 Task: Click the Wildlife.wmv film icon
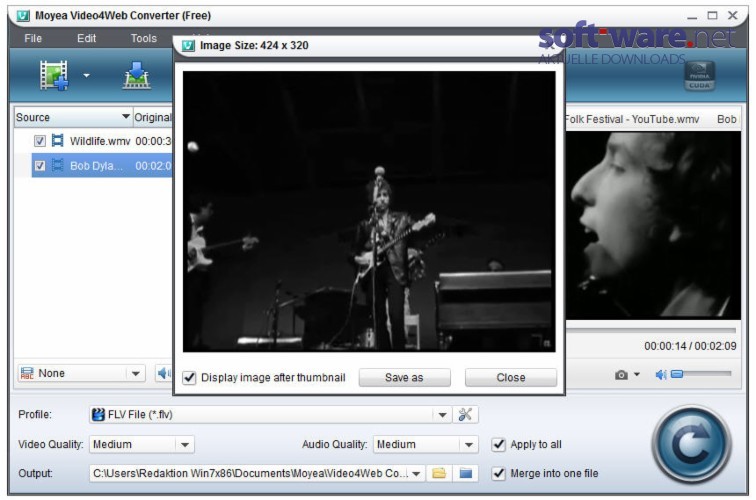[57, 140]
